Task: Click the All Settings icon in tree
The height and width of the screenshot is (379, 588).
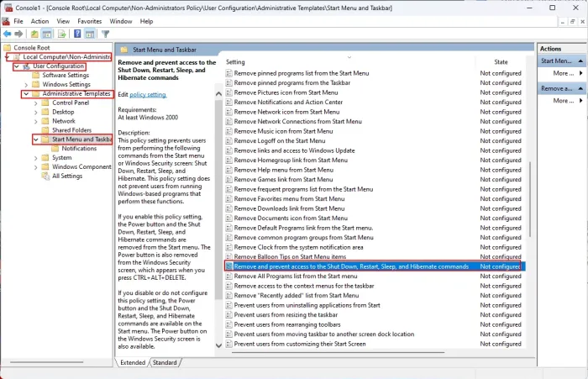Action: (45, 176)
